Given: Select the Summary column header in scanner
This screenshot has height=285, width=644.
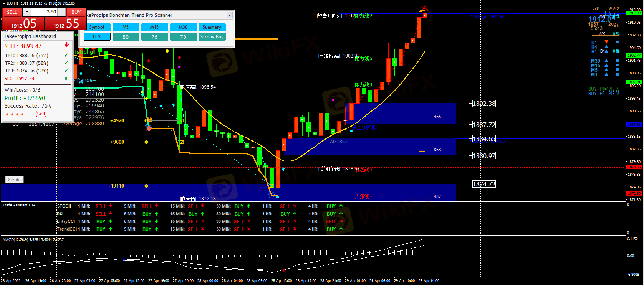Looking at the screenshot, I should tap(212, 27).
